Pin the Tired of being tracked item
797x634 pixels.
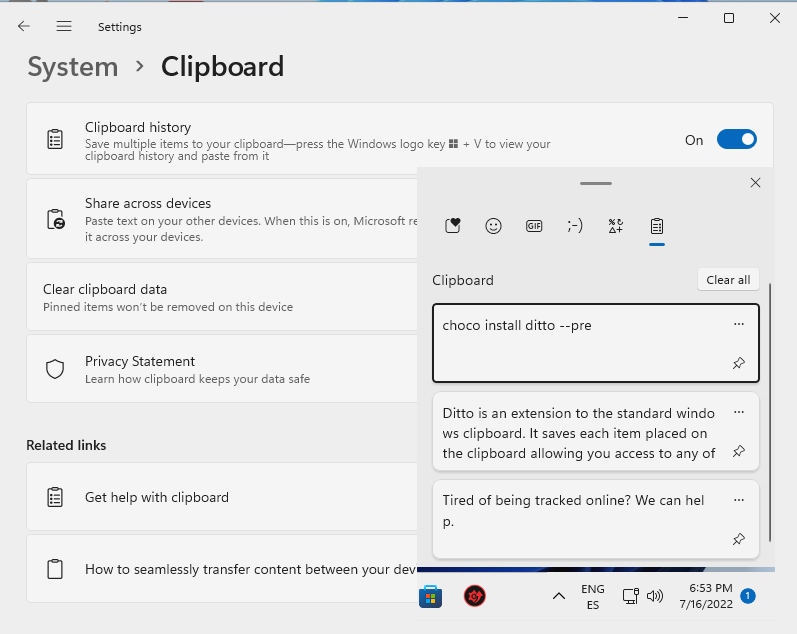coord(739,539)
